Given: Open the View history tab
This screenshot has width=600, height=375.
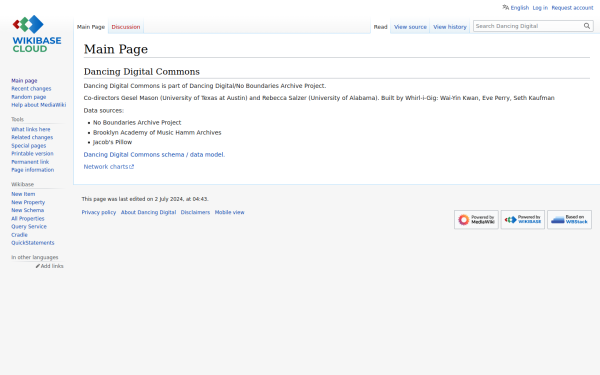Looking at the screenshot, I should (450, 27).
